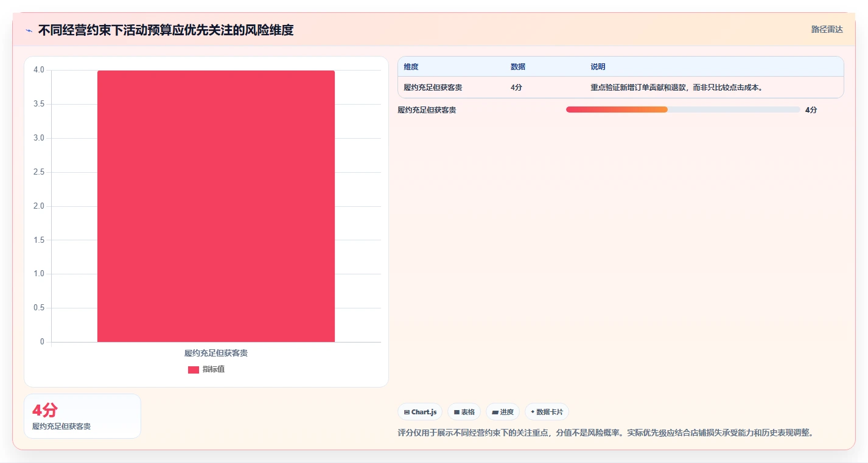Viewport: 868px width, 463px height.
Task: Click the 指标值 legend label
Action: [214, 369]
